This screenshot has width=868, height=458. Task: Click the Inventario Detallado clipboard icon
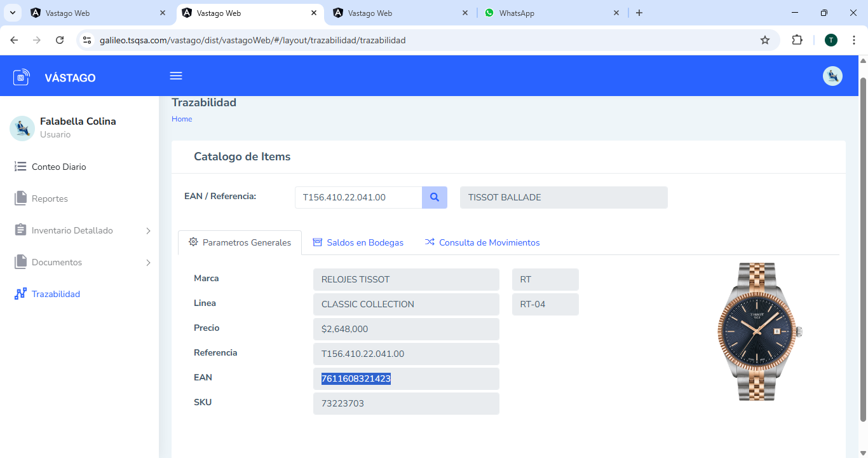point(20,230)
